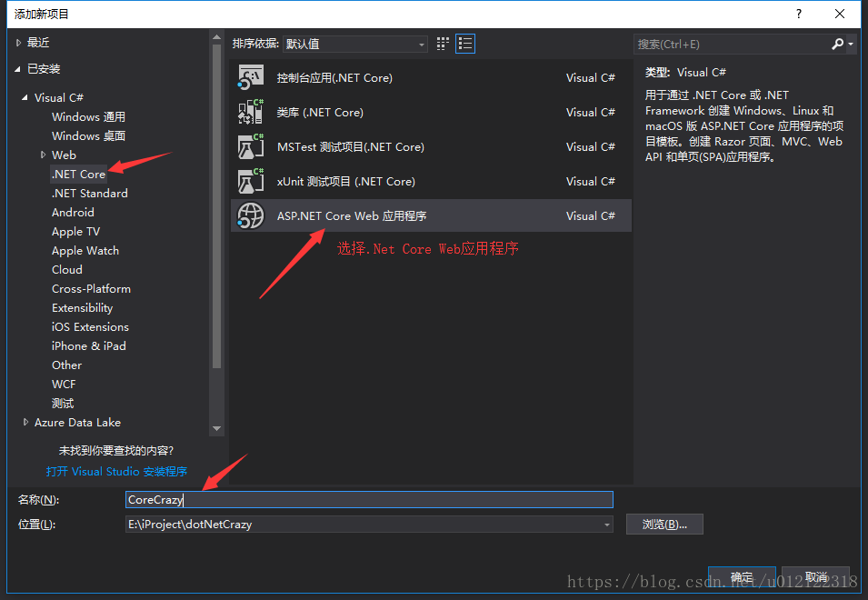The height and width of the screenshot is (600, 868).
Task: Select Windows 通用 category
Action: tap(88, 116)
